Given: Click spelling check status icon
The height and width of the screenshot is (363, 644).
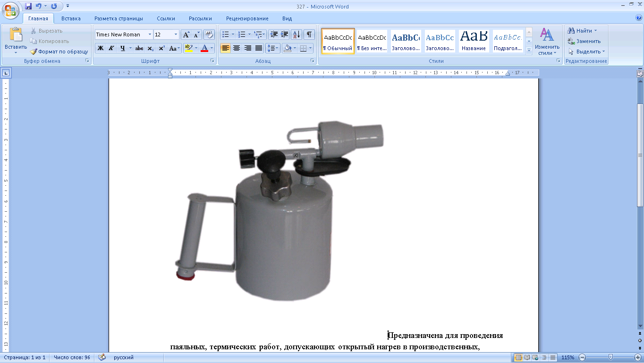Looking at the screenshot, I should pos(102,357).
